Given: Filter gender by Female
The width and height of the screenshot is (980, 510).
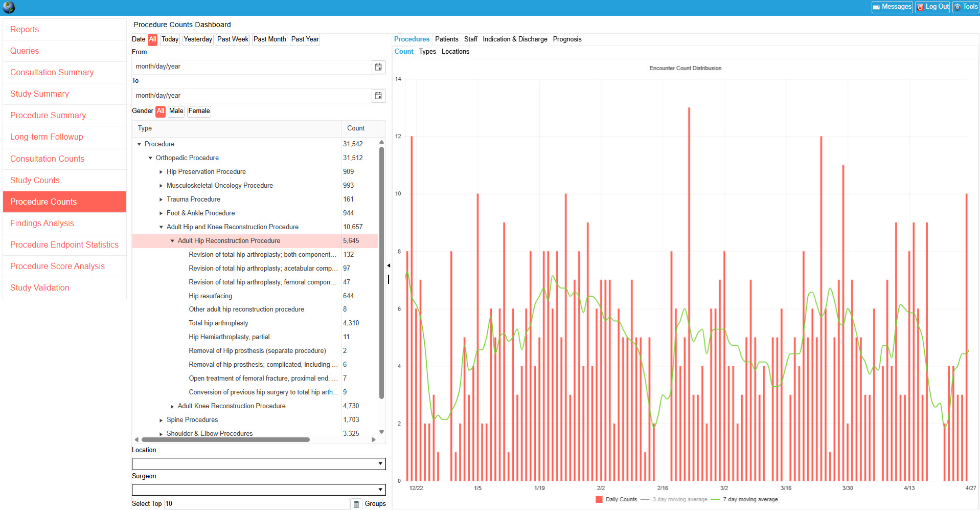Looking at the screenshot, I should coord(199,111).
